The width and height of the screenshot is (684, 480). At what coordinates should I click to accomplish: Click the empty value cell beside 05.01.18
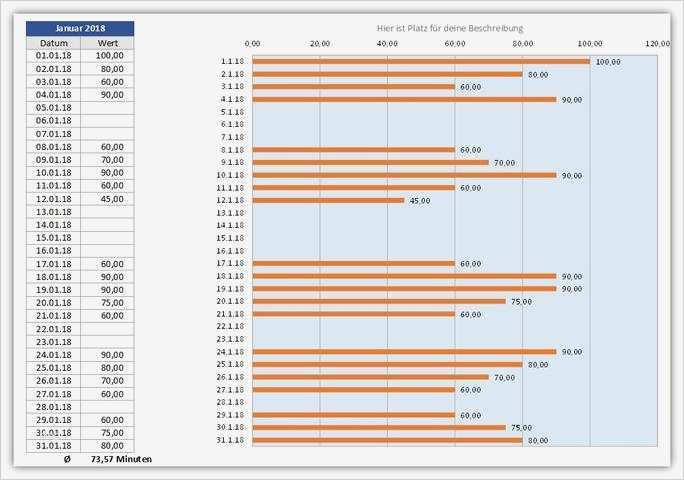[108, 108]
